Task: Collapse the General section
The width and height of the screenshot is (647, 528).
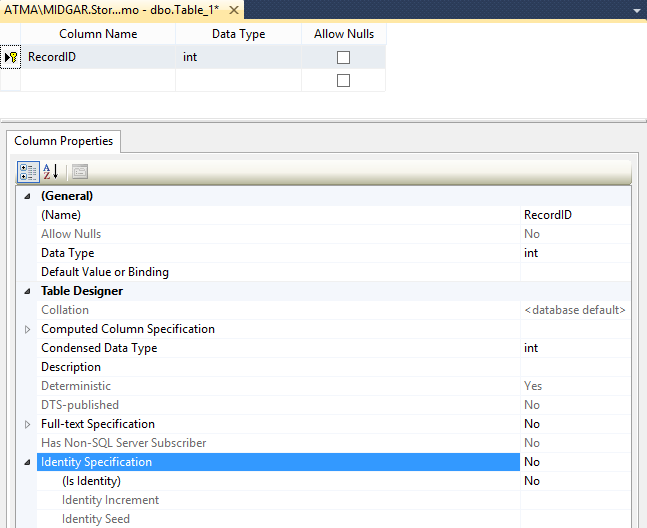Action: 27,196
